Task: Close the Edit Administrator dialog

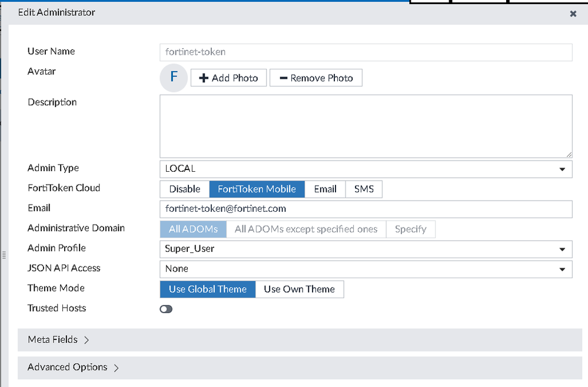Action: (573, 14)
